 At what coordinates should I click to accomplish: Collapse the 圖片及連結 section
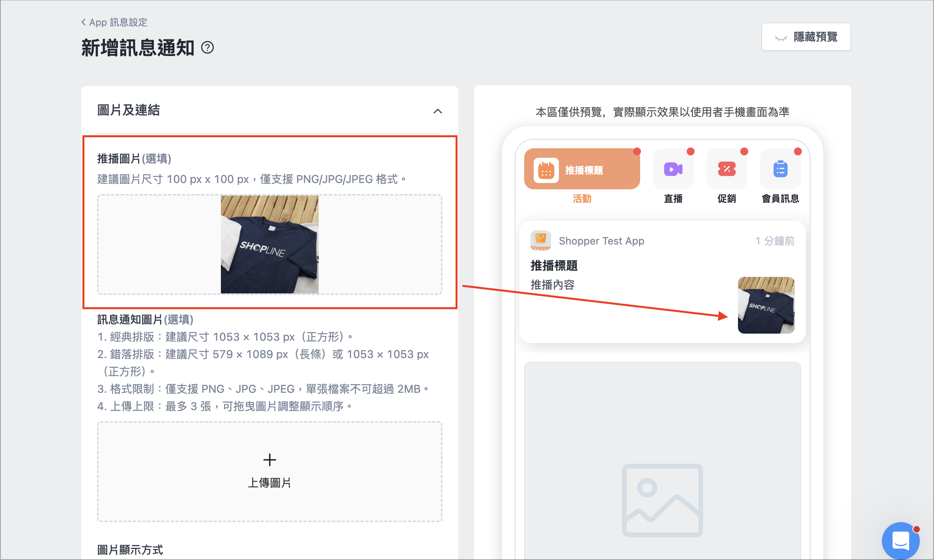point(437,111)
